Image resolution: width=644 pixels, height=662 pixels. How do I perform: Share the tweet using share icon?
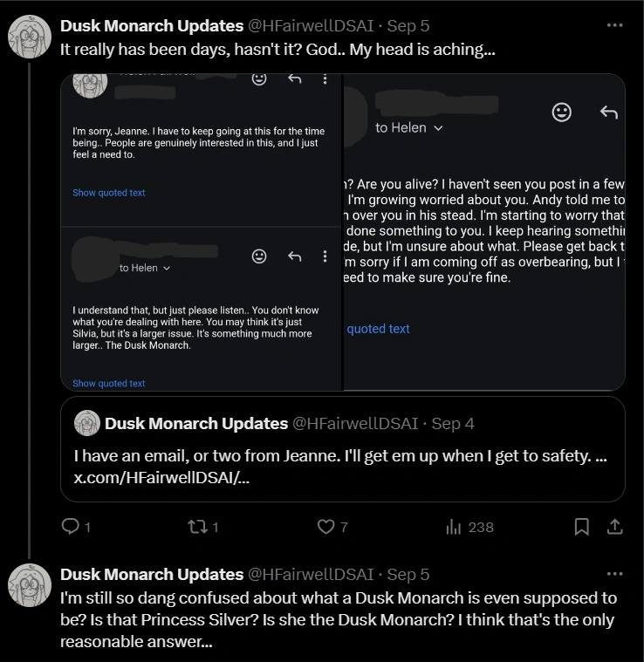click(614, 527)
